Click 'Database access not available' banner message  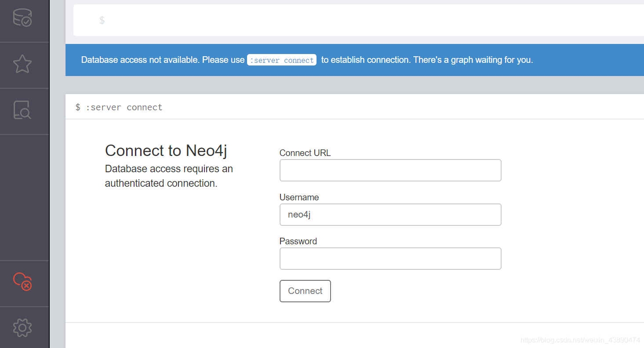[307, 60]
